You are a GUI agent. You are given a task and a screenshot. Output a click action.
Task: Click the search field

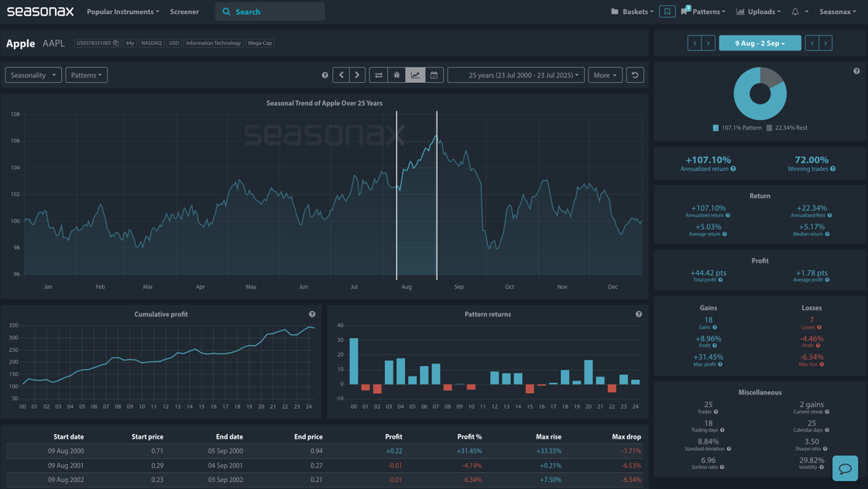tap(270, 12)
